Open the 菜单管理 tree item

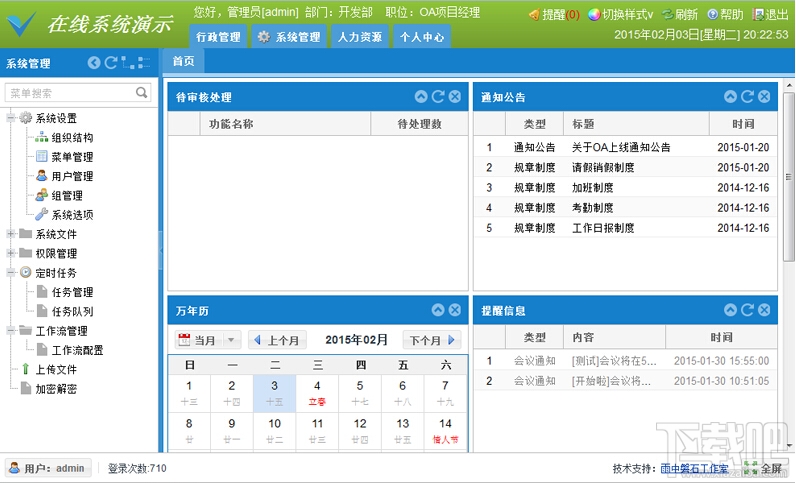tap(64, 157)
